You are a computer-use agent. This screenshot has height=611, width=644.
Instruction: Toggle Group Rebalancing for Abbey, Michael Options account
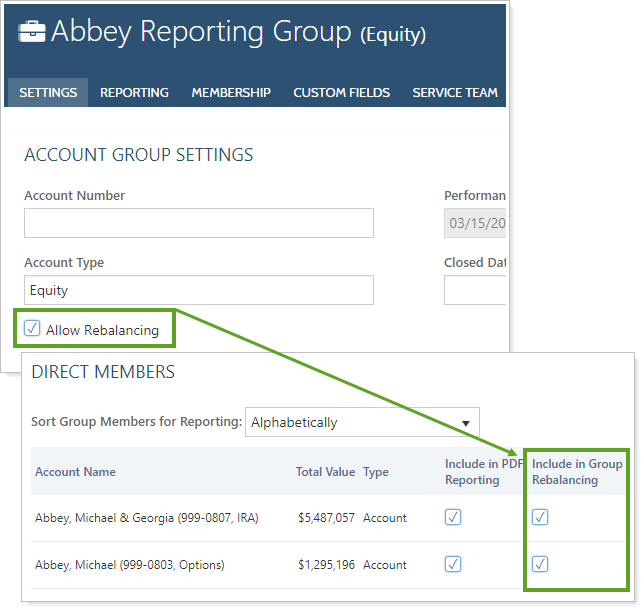coord(540,564)
